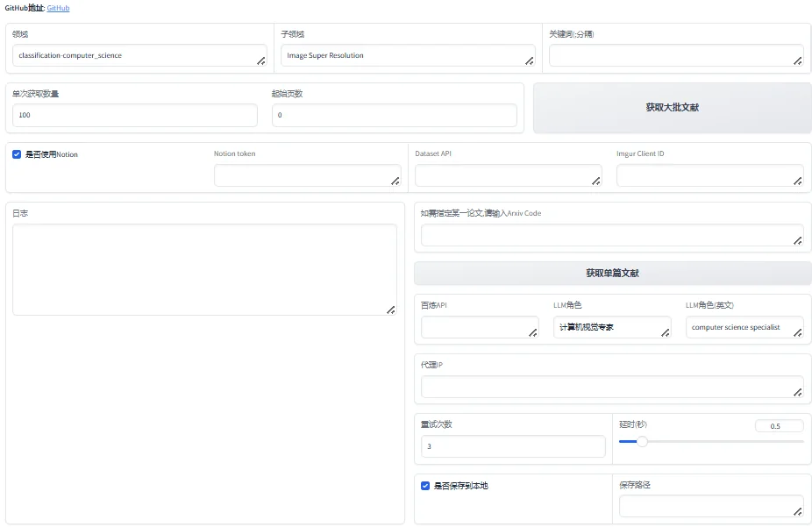
Task: Click the resize handle of 日志 text area
Action: (391, 310)
